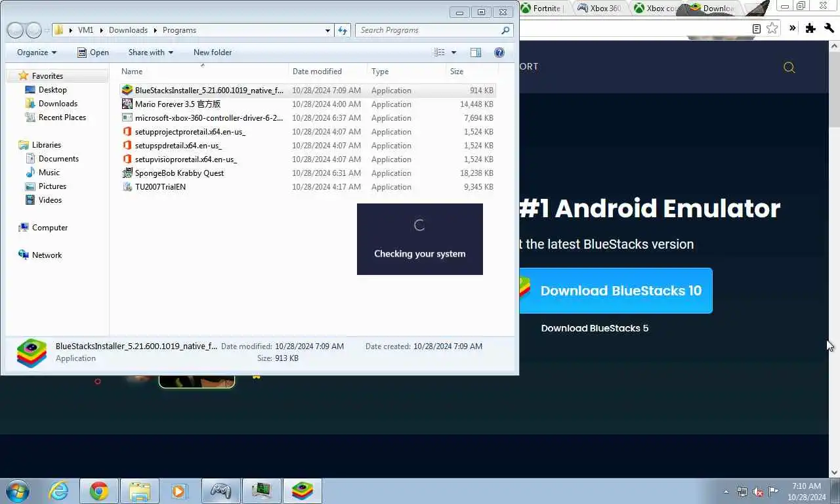Click the Explorer Back navigation arrow
Image resolution: width=840 pixels, height=504 pixels.
[15, 30]
